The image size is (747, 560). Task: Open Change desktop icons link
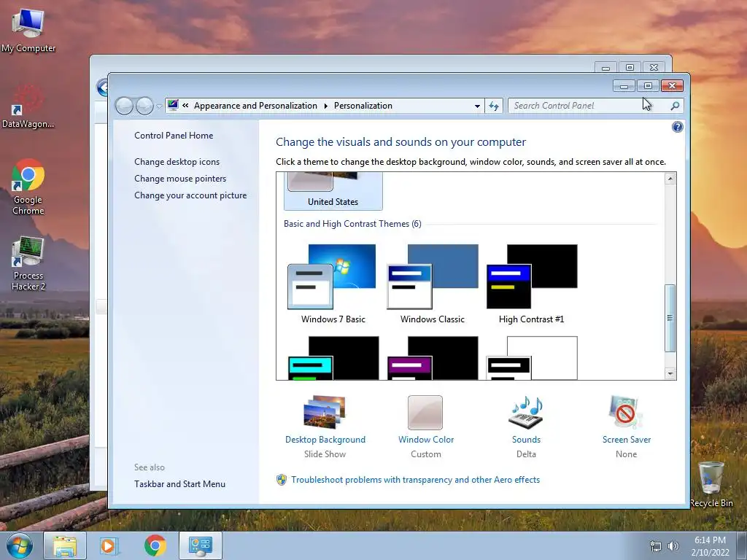177,161
